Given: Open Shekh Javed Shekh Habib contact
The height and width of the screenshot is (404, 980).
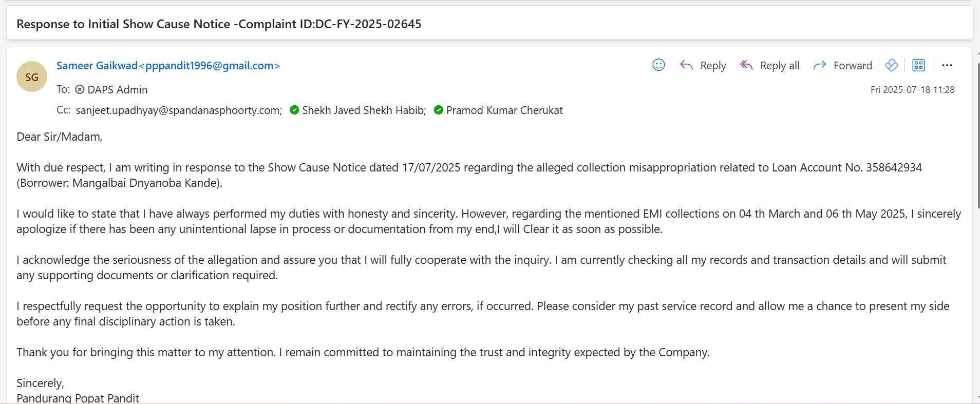Looking at the screenshot, I should 364,110.
